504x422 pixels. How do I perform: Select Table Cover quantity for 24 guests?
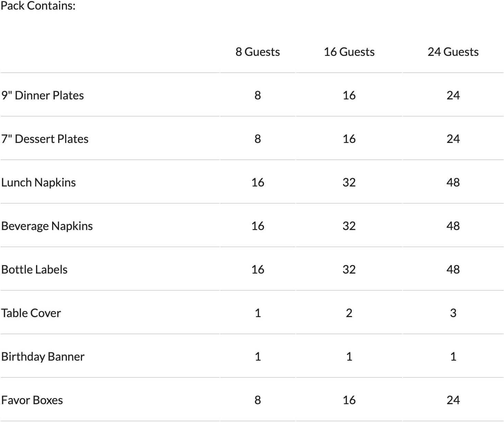pyautogui.click(x=453, y=313)
